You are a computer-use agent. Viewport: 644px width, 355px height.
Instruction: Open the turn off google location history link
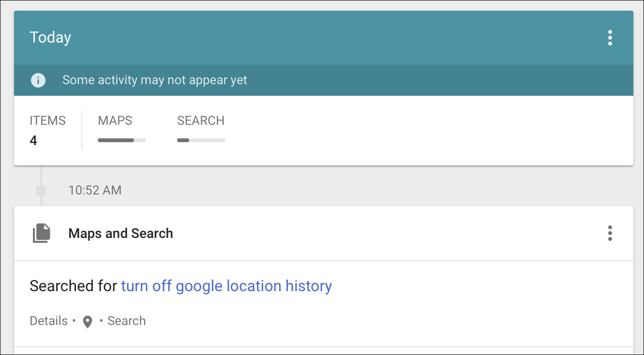(x=226, y=286)
